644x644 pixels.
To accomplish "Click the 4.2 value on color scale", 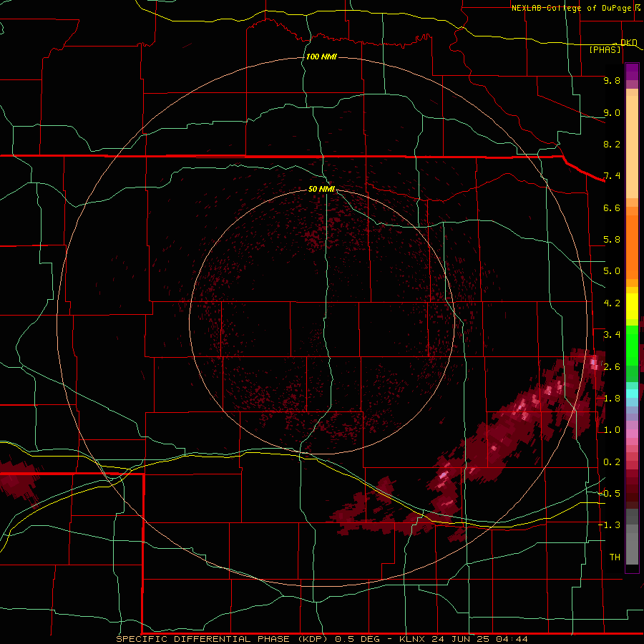I will point(612,303).
